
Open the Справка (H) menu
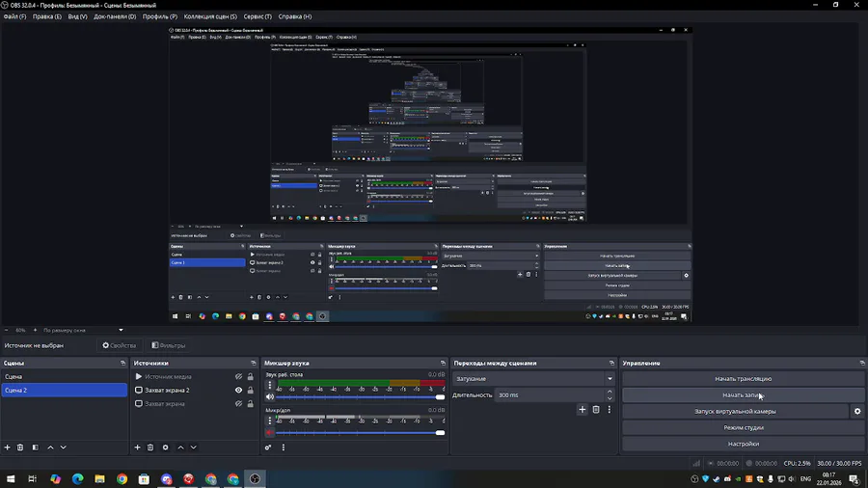pyautogui.click(x=295, y=16)
